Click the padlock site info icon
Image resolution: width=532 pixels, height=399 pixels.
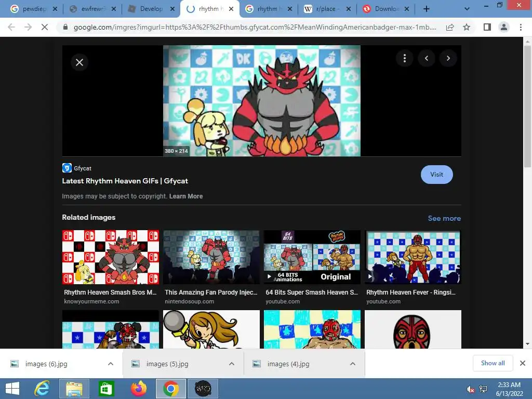point(65,27)
